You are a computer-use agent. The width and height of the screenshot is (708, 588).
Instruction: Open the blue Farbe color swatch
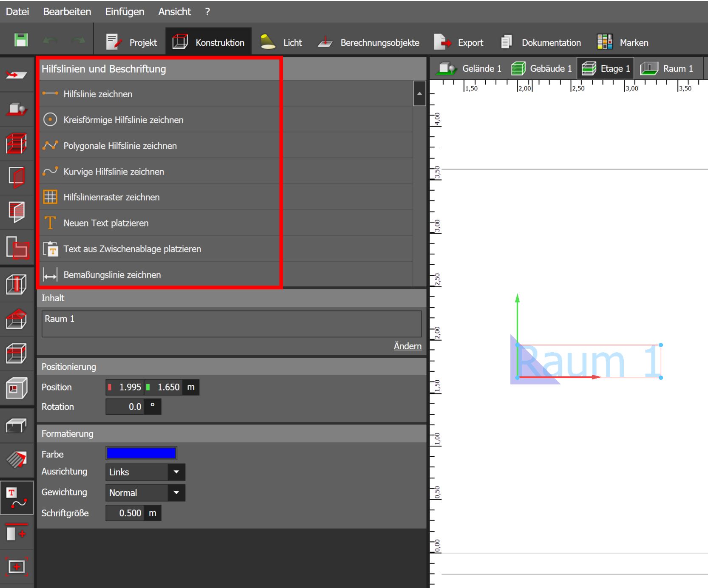[141, 453]
